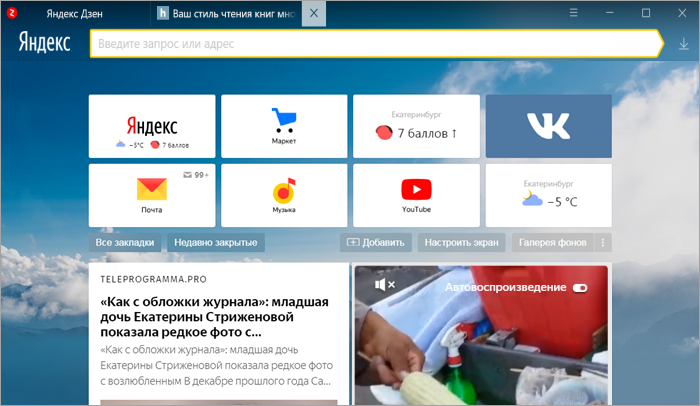Open the Yandex Zen tab
The height and width of the screenshot is (406, 700).
pyautogui.click(x=75, y=14)
